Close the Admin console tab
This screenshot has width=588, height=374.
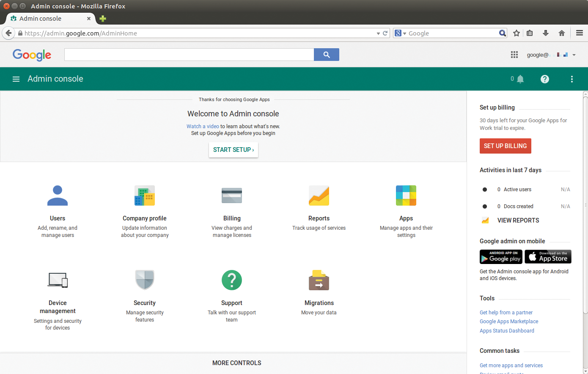click(x=89, y=19)
